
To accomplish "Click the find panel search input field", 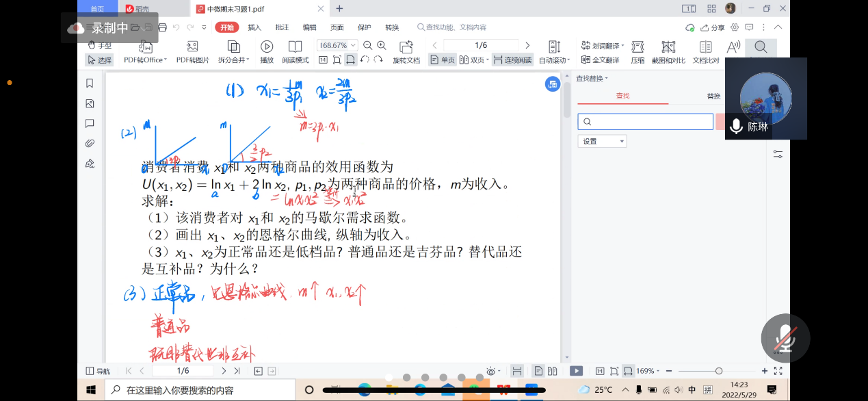I will click(x=646, y=122).
